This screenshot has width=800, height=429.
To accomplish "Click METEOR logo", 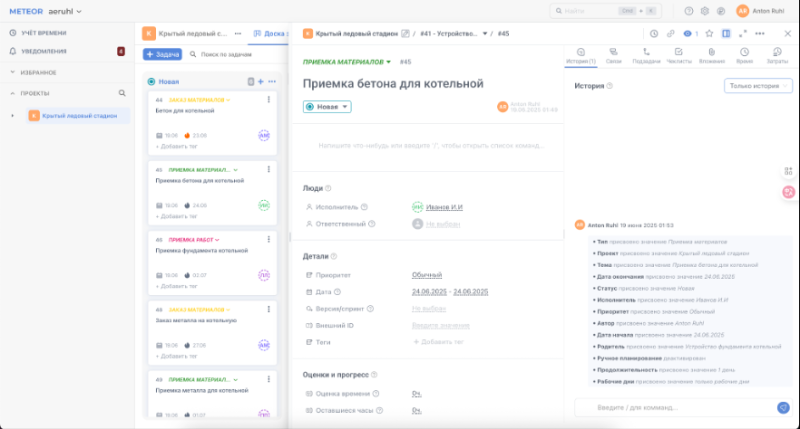I will [26, 11].
